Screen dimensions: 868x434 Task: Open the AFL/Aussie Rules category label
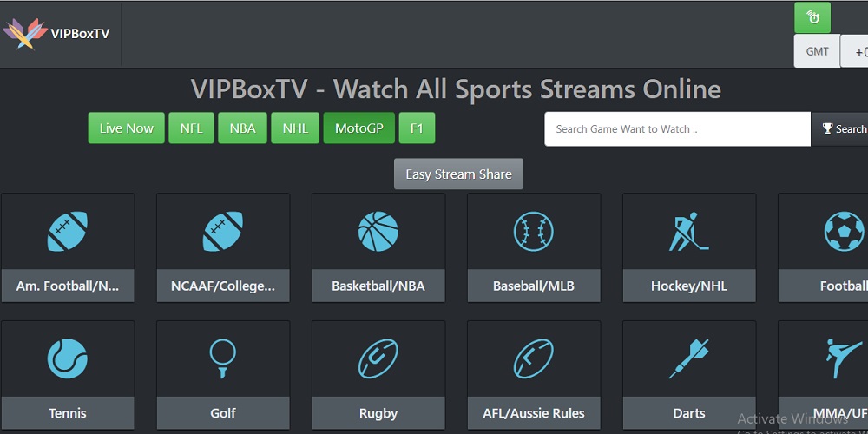pyautogui.click(x=534, y=413)
